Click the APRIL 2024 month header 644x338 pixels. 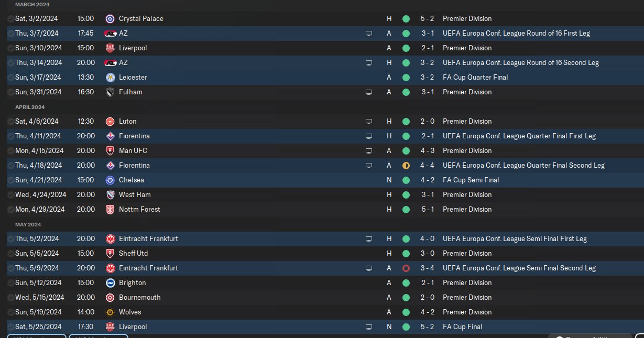(30, 107)
